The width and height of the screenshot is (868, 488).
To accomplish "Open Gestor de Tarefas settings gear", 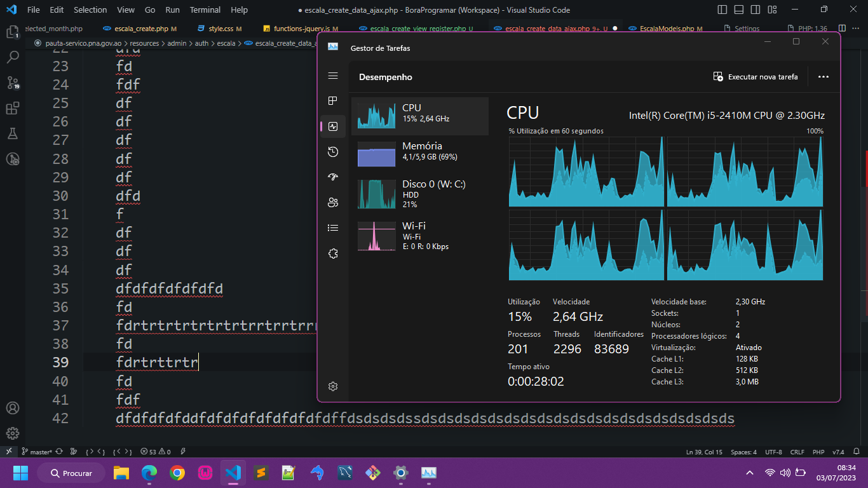I will tap(332, 386).
